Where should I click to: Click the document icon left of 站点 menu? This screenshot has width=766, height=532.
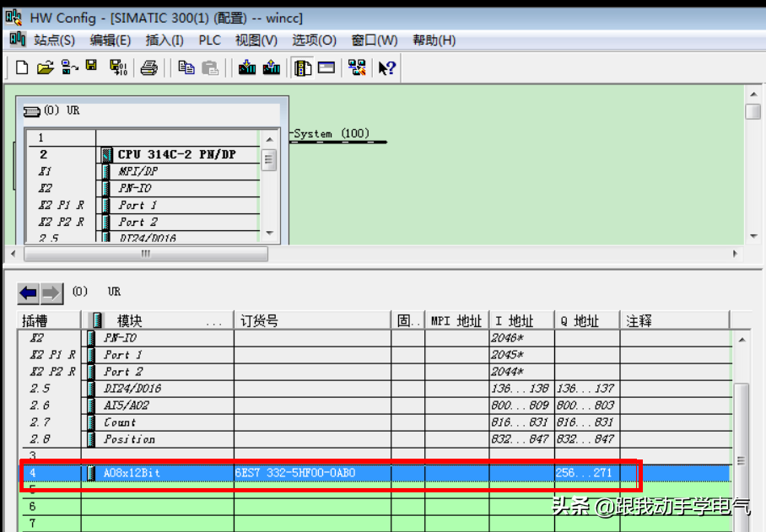[x=17, y=39]
